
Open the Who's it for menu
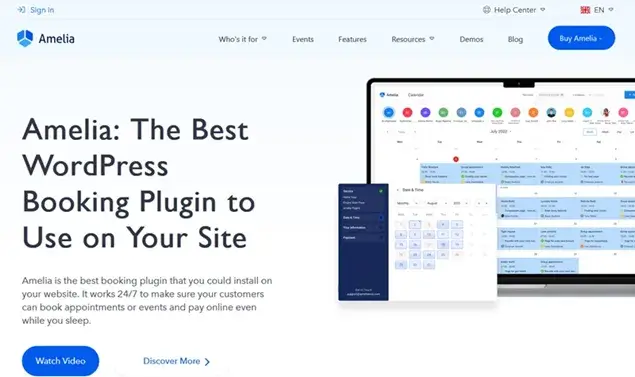tap(238, 39)
